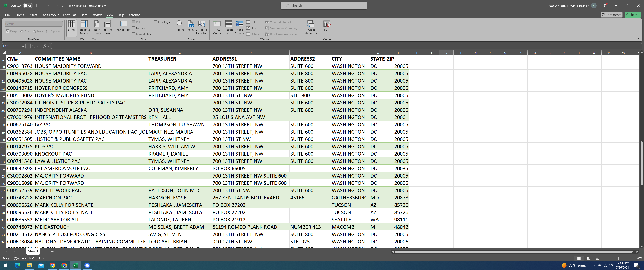Switch to the Formulas tab

click(69, 15)
